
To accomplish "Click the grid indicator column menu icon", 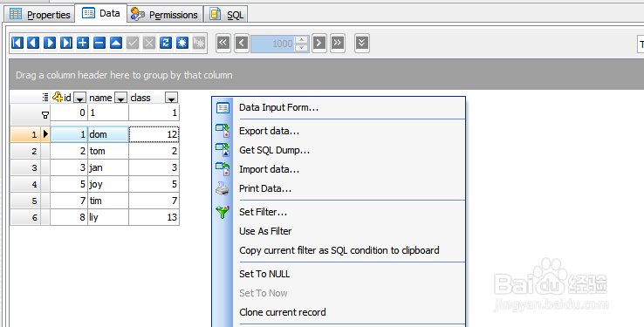I will pos(45,98).
